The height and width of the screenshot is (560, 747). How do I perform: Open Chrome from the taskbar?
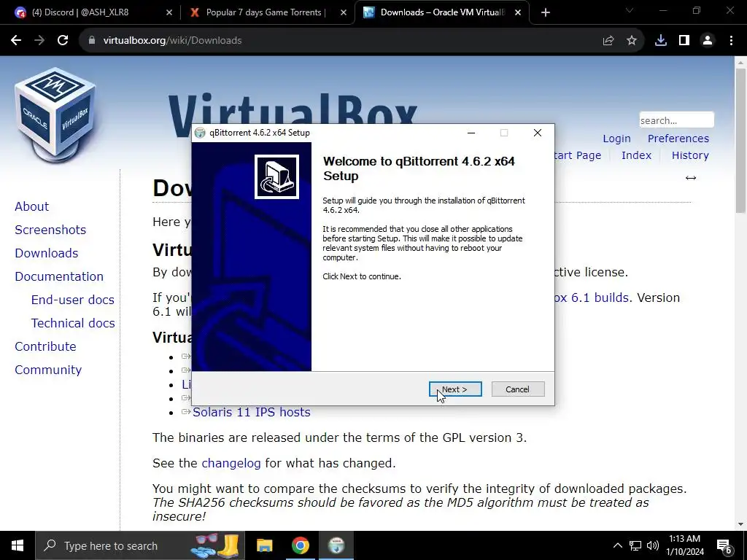[x=300, y=545]
